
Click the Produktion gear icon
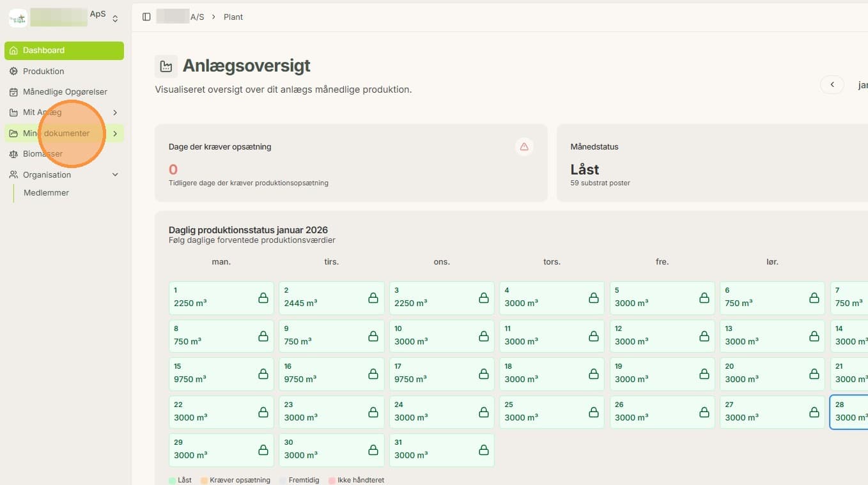point(13,71)
